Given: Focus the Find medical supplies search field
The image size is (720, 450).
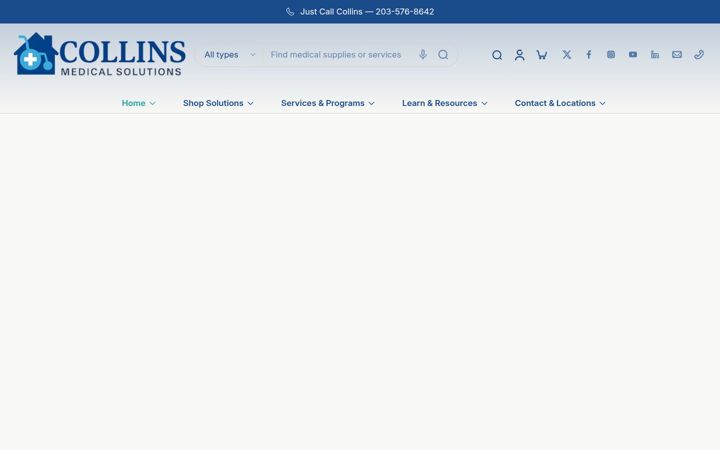Looking at the screenshot, I should pos(336,55).
